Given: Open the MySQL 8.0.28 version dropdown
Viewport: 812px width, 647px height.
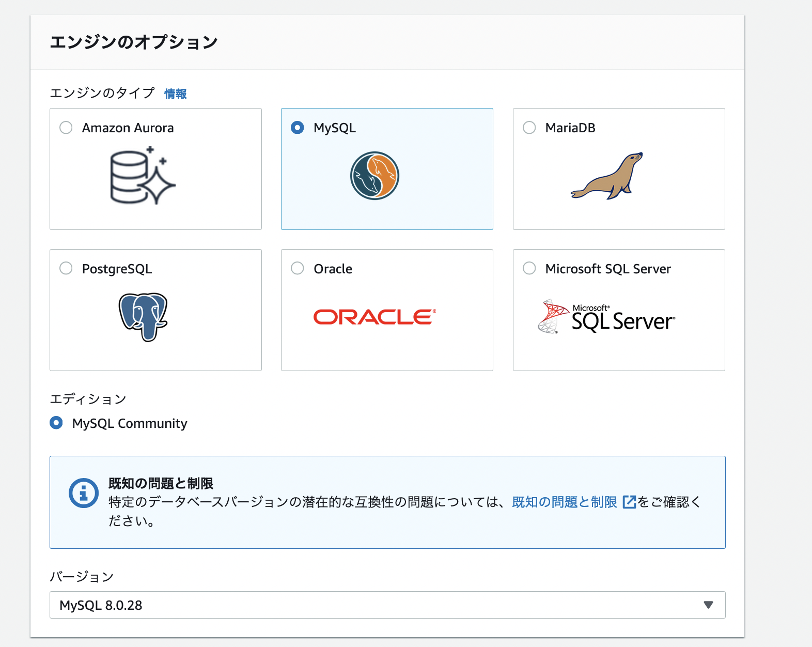Looking at the screenshot, I should click(x=387, y=605).
